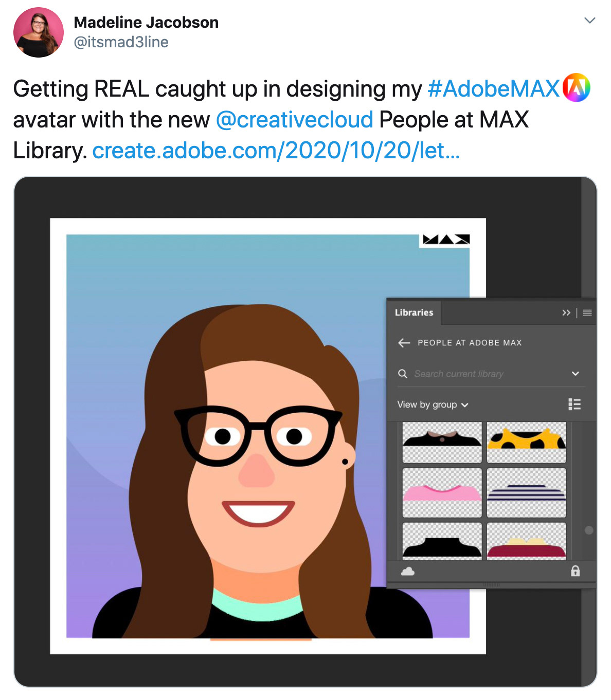Collapse Libraries panel with double-chevron icon

566,312
